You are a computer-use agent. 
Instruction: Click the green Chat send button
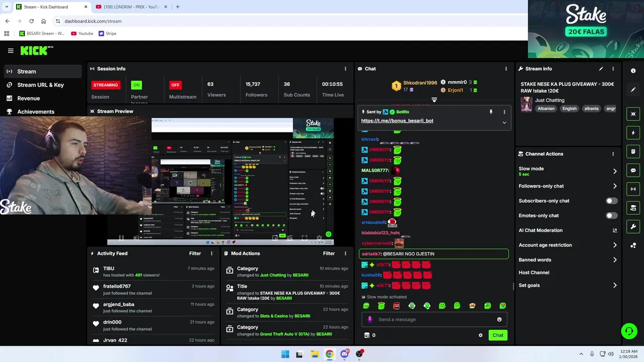[x=498, y=335]
